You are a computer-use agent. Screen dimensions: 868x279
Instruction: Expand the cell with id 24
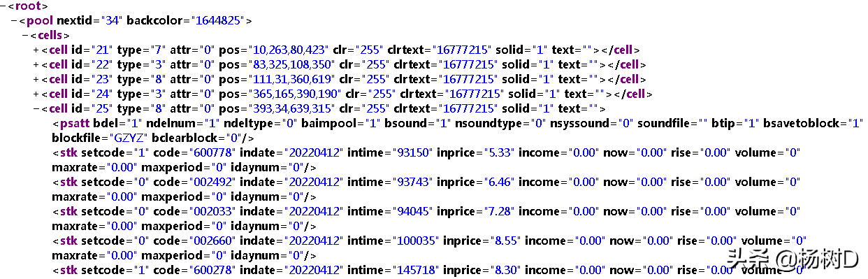pyautogui.click(x=36, y=94)
